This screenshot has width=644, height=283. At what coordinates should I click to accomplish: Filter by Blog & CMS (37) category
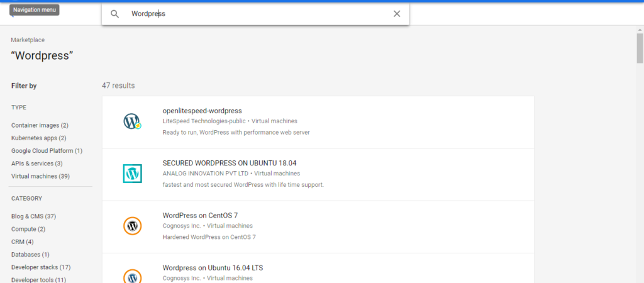(x=34, y=216)
